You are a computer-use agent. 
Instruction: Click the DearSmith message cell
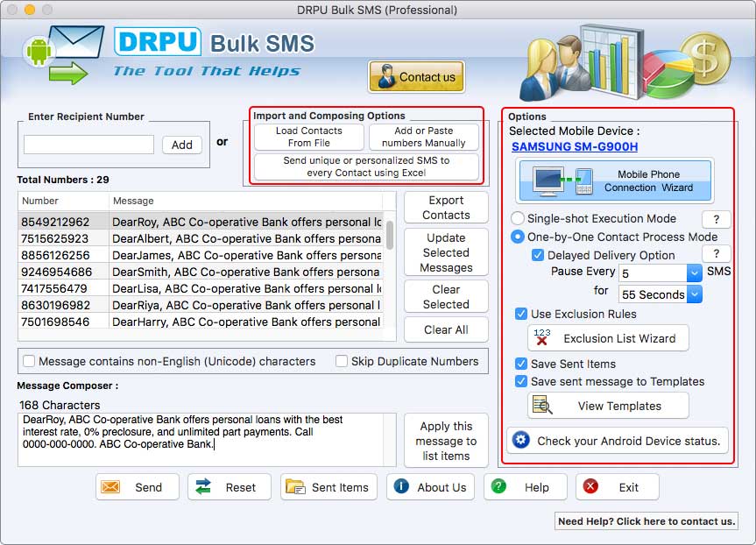(246, 272)
